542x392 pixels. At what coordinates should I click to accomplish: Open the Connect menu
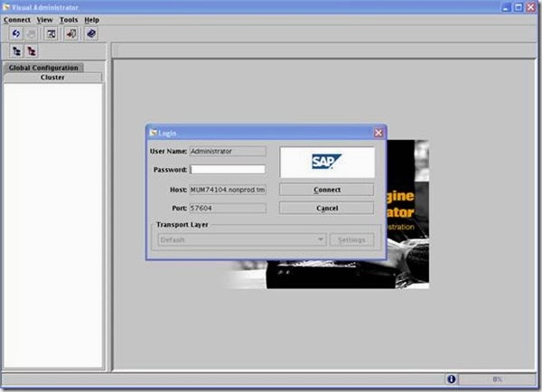pos(17,20)
